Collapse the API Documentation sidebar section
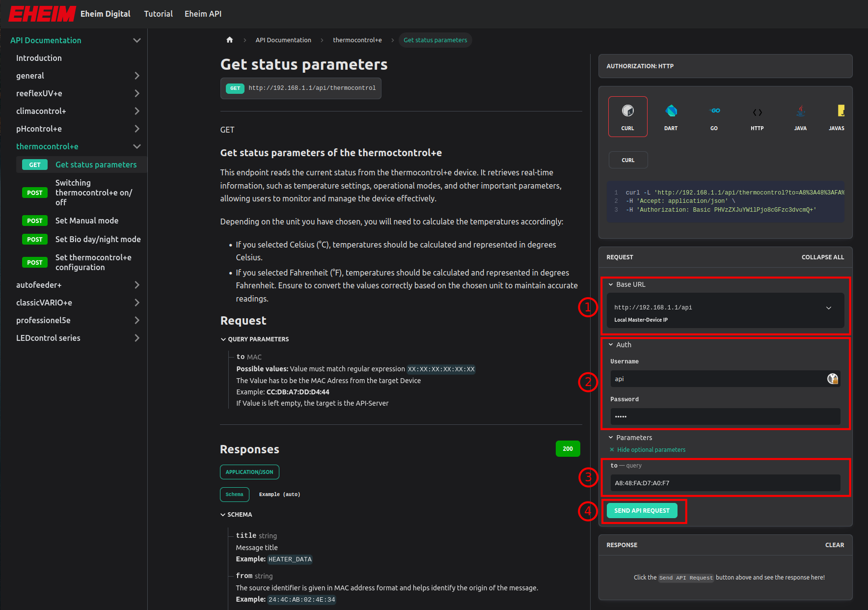 [x=137, y=40]
